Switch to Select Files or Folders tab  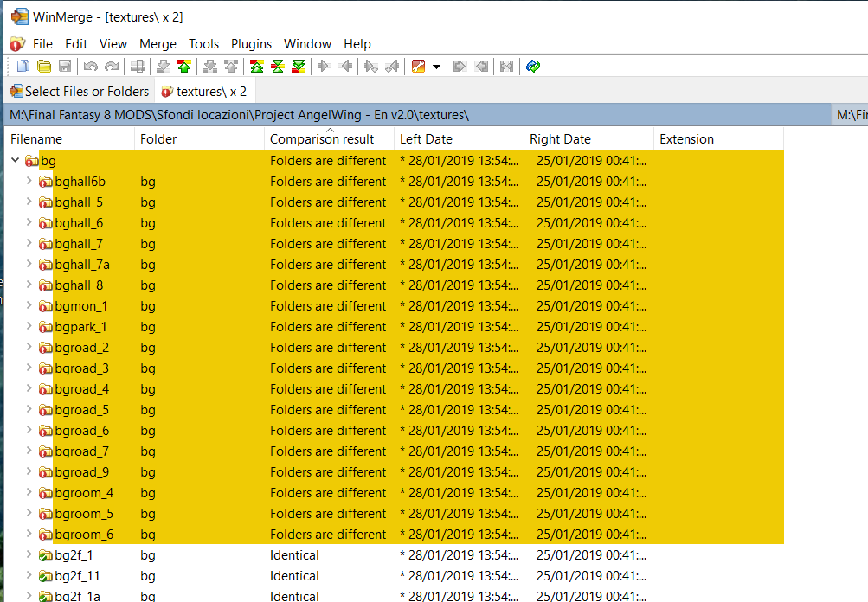(x=80, y=92)
